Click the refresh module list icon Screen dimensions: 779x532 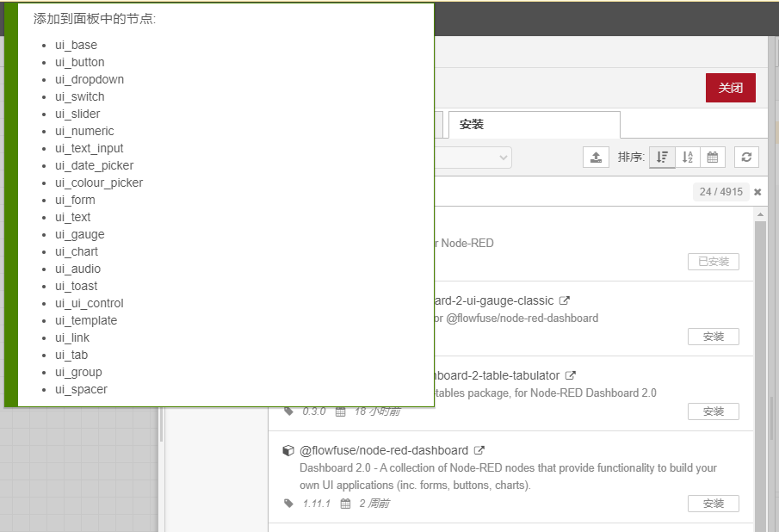745,157
